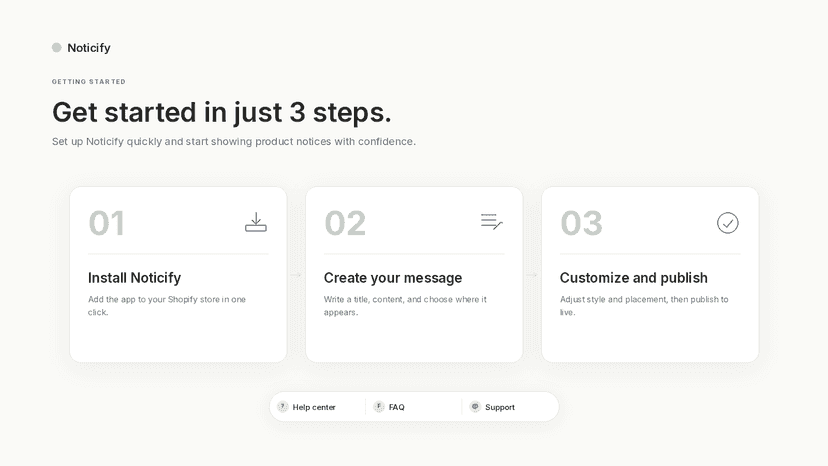Select the Create your message card title
Viewport: 828px width, 466px height.
[393, 278]
